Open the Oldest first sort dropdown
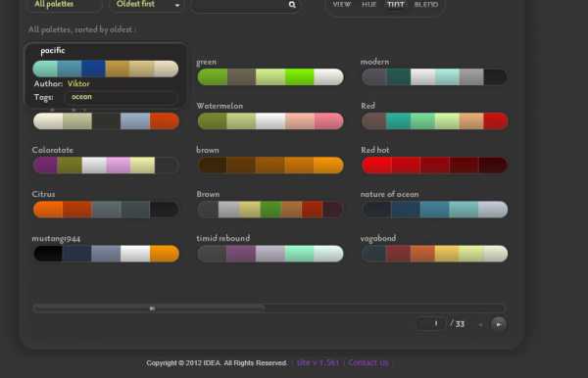The image size is (588, 378). tap(147, 5)
